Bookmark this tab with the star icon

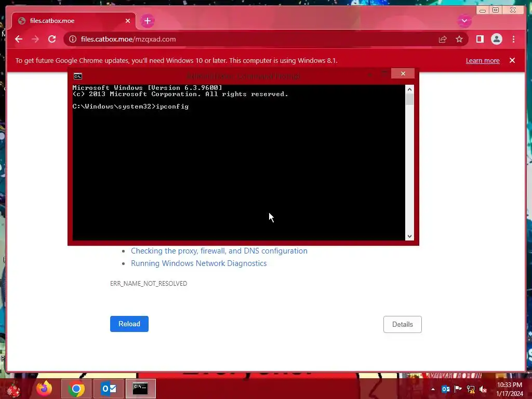459,39
